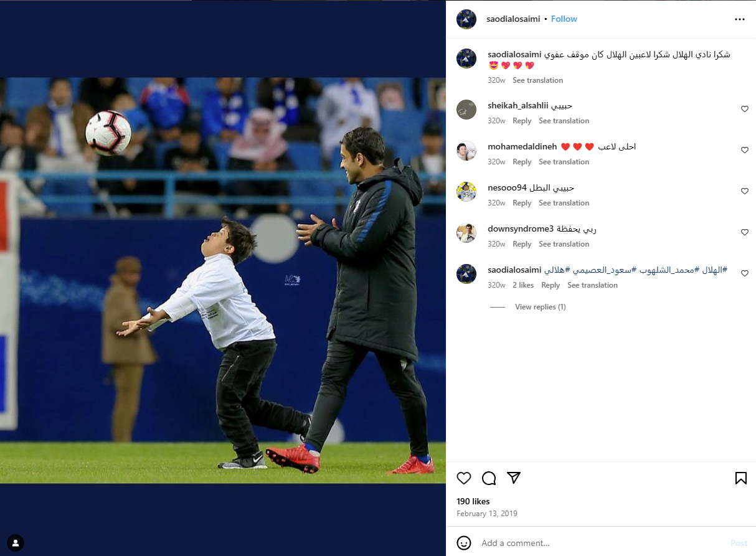The image size is (756, 556).
Task: Follow the saodialosaimi account
Action: point(564,19)
